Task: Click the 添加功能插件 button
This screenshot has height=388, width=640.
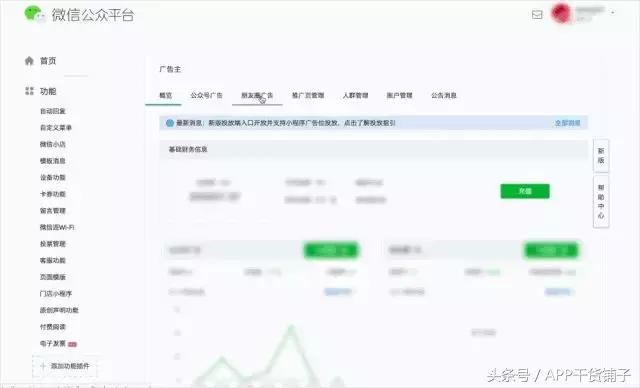Action: point(65,366)
